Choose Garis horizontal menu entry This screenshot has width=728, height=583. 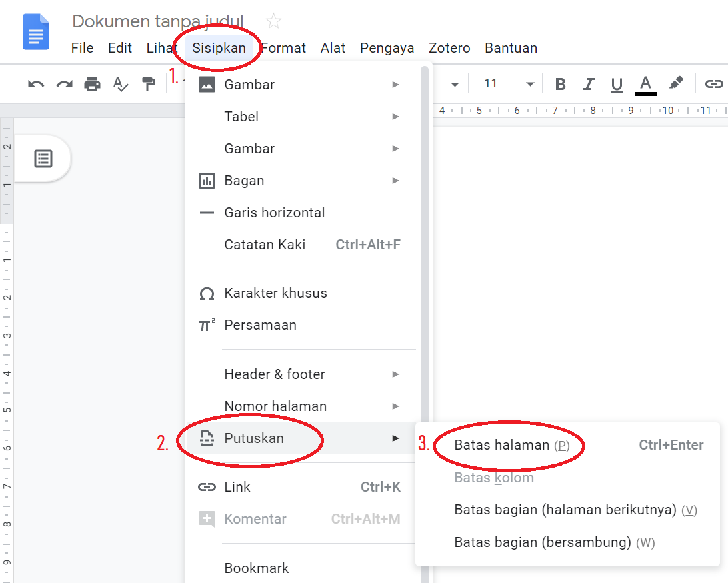pyautogui.click(x=275, y=213)
